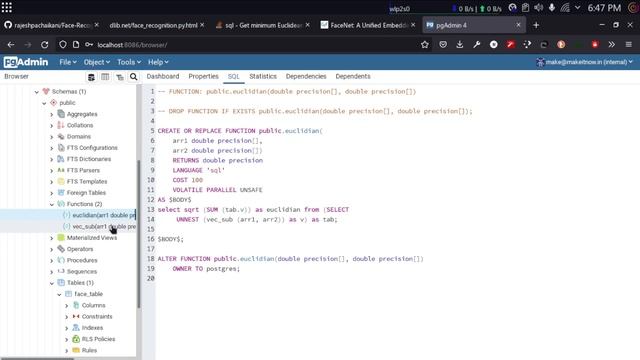Image resolution: width=640 pixels, height=360 pixels.
Task: Click the View Data table icon
Action: coord(105,77)
